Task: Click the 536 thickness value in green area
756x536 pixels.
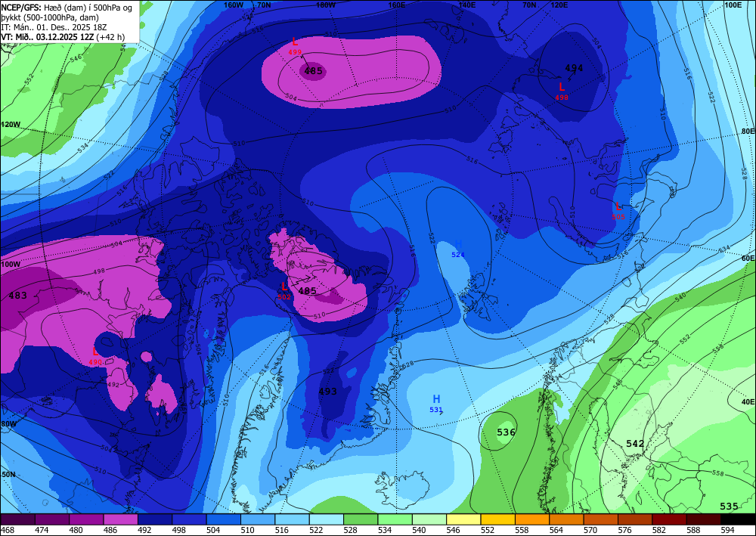Action: tap(507, 432)
